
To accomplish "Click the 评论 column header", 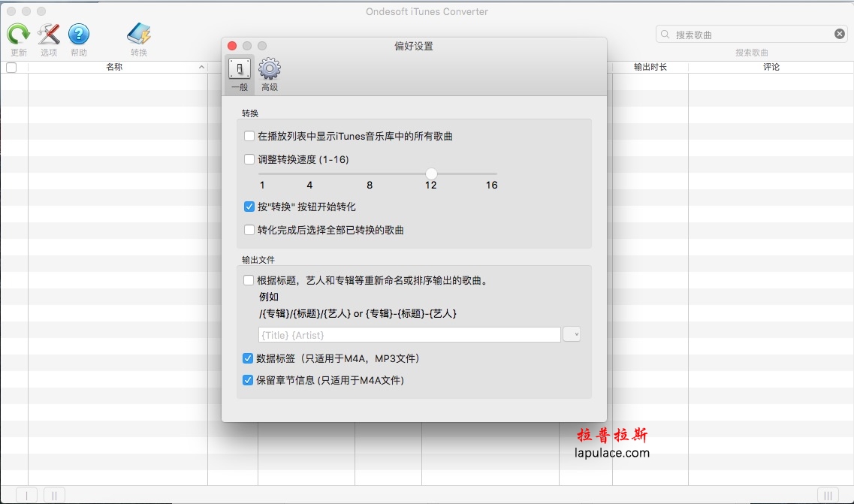I will tap(771, 67).
